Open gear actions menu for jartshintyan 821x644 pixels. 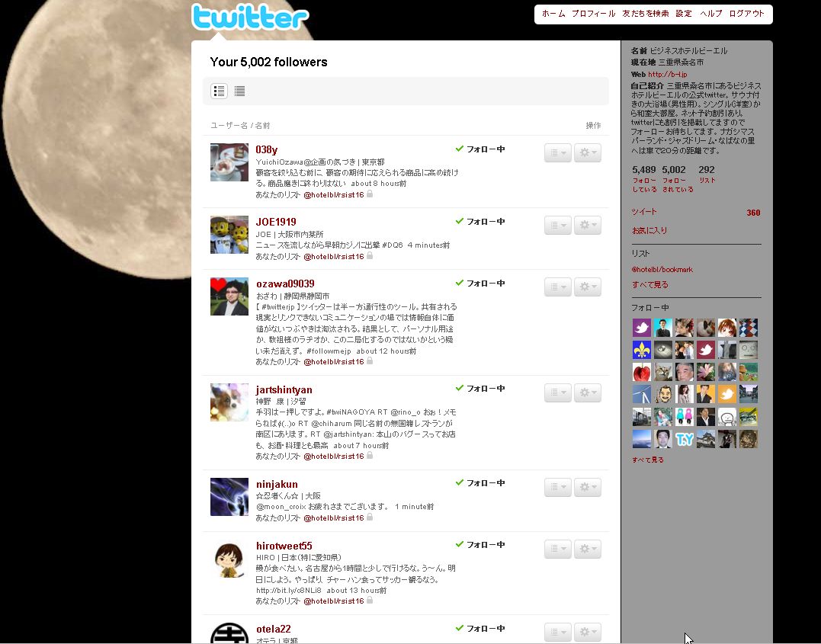(588, 392)
